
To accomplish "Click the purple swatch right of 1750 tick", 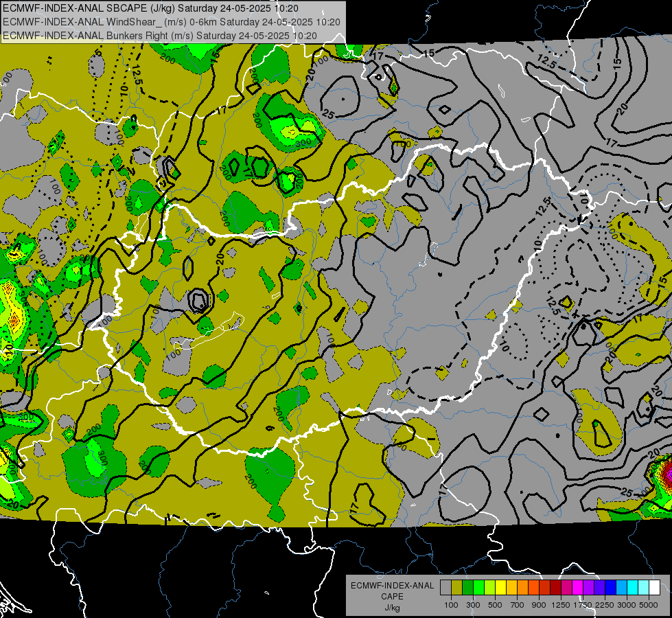I will 588,588.
